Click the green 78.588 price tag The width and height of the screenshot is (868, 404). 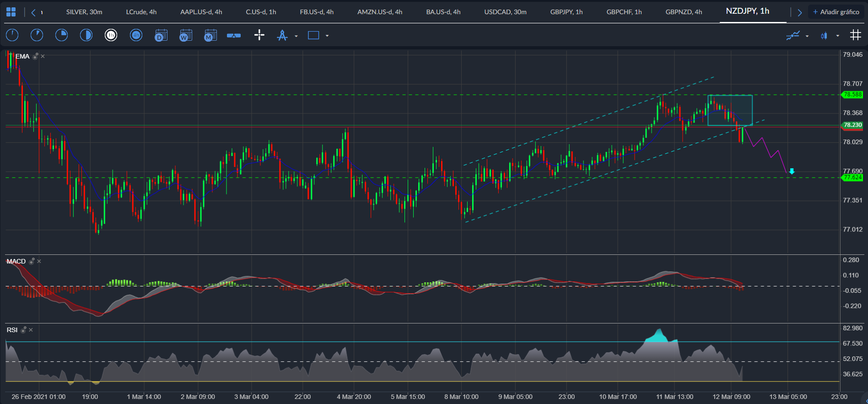(852, 95)
